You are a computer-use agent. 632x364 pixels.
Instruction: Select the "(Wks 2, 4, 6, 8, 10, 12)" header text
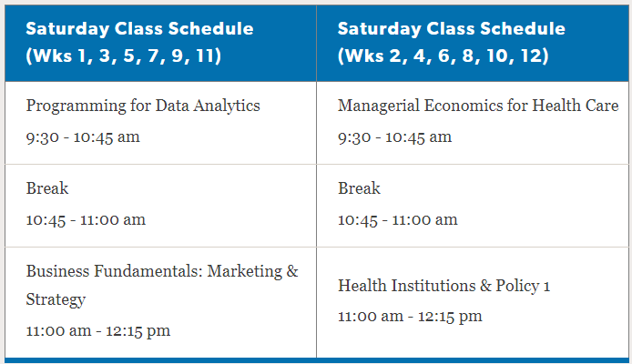coord(443,56)
